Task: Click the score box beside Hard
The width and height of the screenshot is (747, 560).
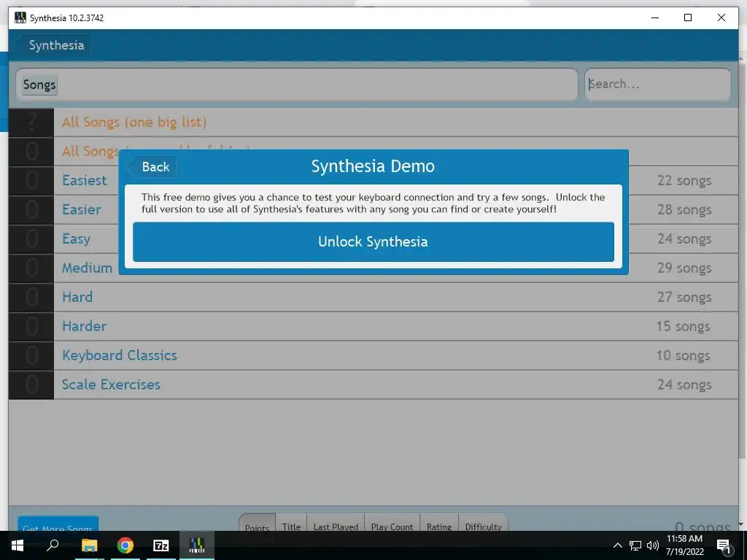Action: pos(31,297)
